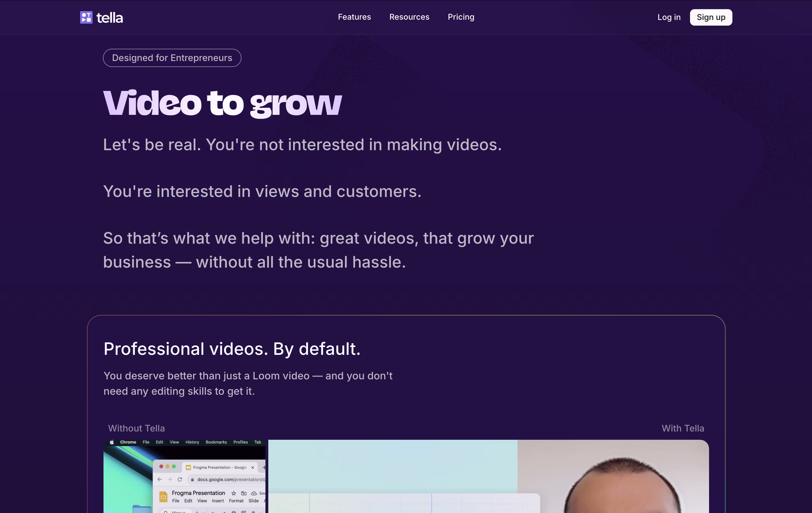The image size is (812, 513).
Task: Click the Apple logo in preview menu bar
Action: [111, 442]
